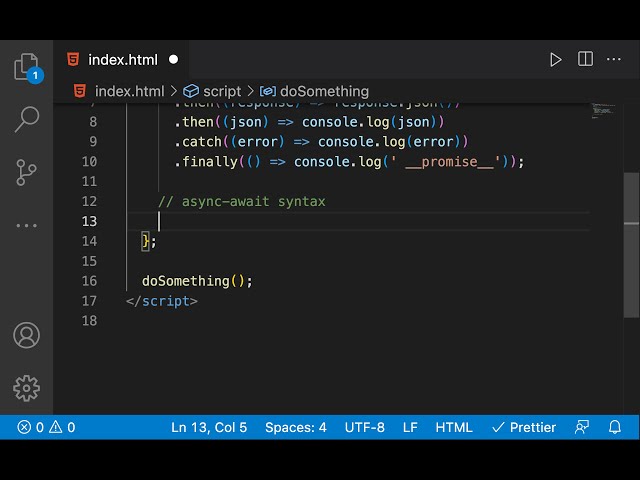The width and height of the screenshot is (640, 480).
Task: Click the closing brace on line 14
Action: pyautogui.click(x=145, y=241)
